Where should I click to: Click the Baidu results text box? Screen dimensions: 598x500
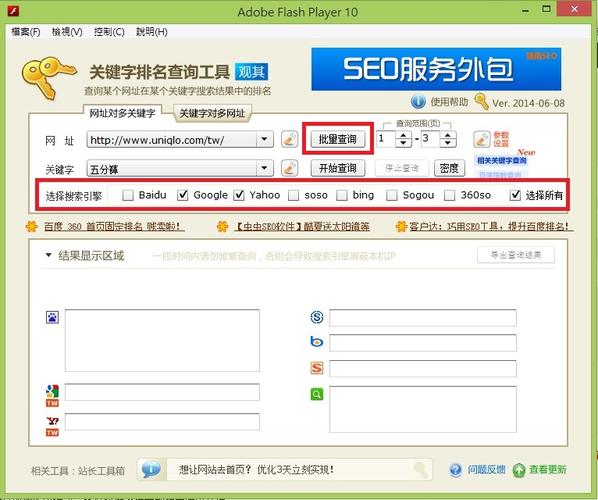point(162,340)
